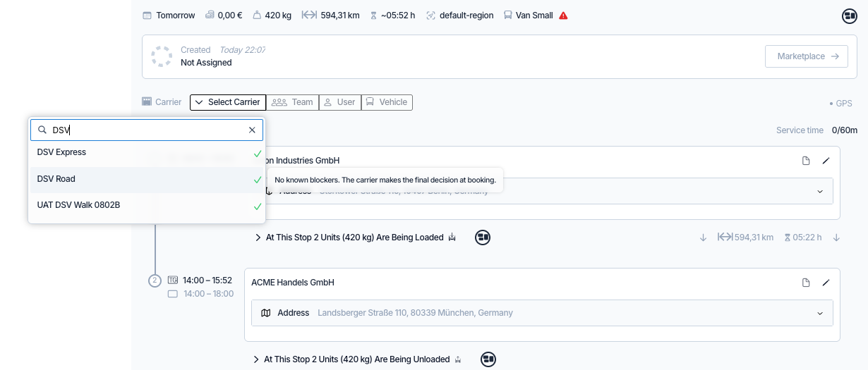Screen dimensions: 868x370
Task: Click down arrow right of 05:22 h
Action: [x=836, y=238]
